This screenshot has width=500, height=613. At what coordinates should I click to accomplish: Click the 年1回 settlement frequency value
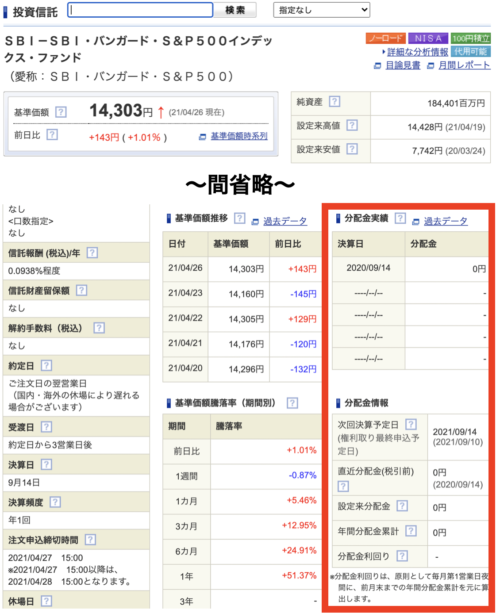tap(19, 520)
